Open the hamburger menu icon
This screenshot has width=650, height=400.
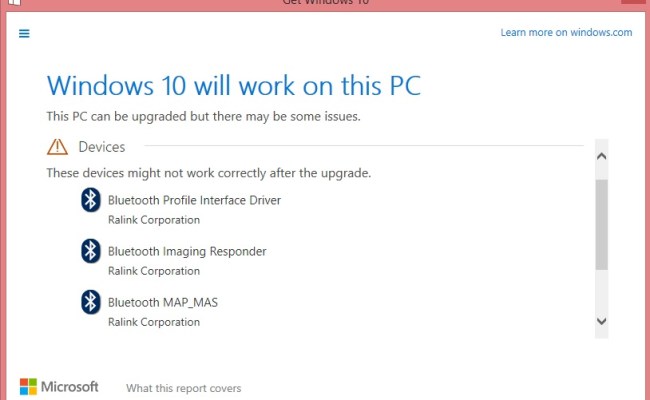pos(24,34)
